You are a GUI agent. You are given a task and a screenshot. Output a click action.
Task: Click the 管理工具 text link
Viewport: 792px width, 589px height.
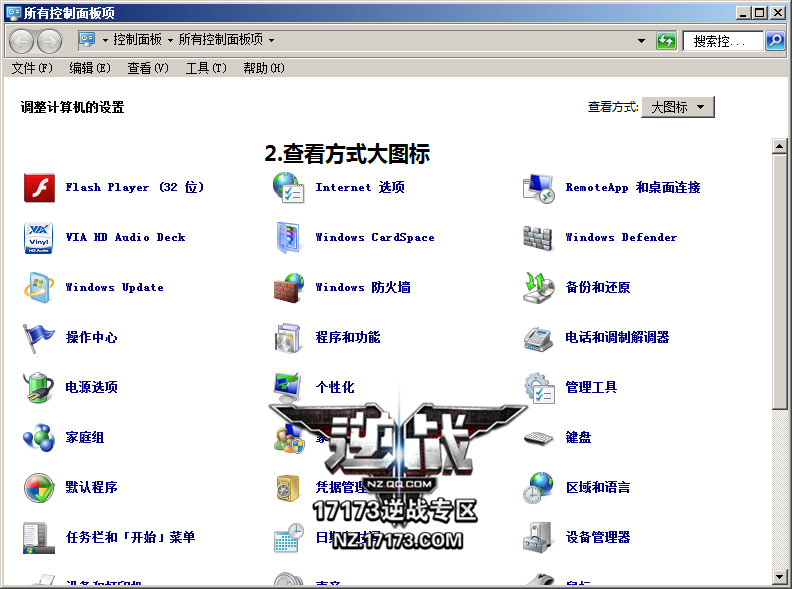591,387
